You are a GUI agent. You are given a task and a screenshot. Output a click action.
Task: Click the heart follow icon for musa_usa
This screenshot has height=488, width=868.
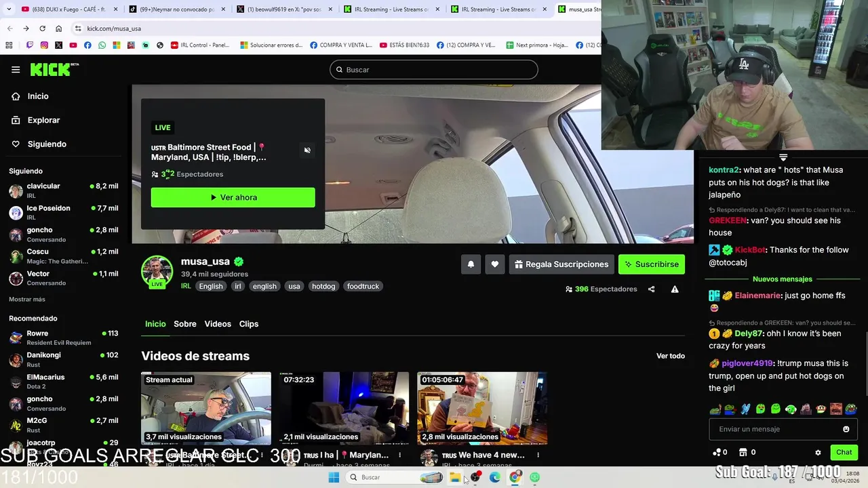tap(495, 264)
